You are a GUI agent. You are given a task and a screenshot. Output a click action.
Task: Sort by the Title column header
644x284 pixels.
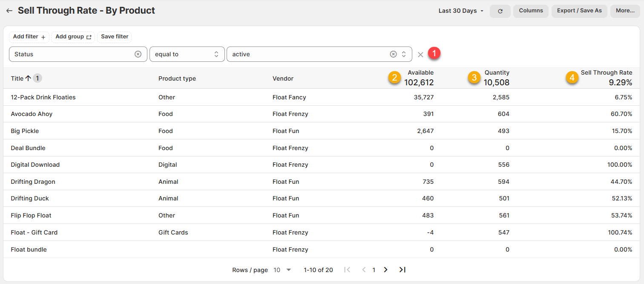(x=17, y=78)
